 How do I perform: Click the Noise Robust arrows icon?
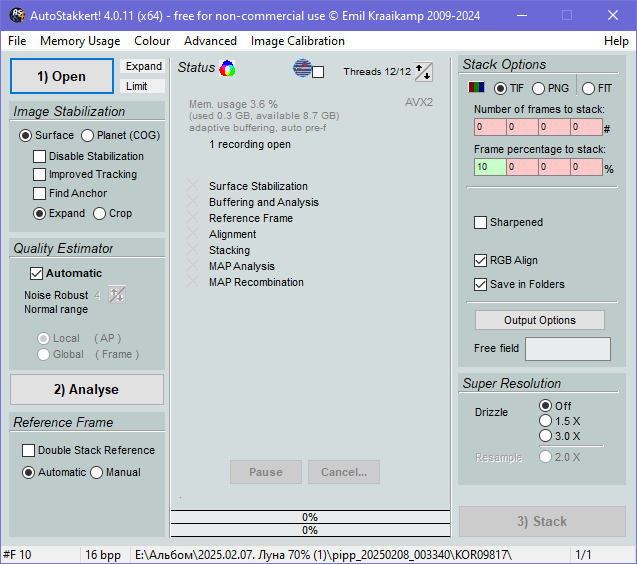click(117, 295)
